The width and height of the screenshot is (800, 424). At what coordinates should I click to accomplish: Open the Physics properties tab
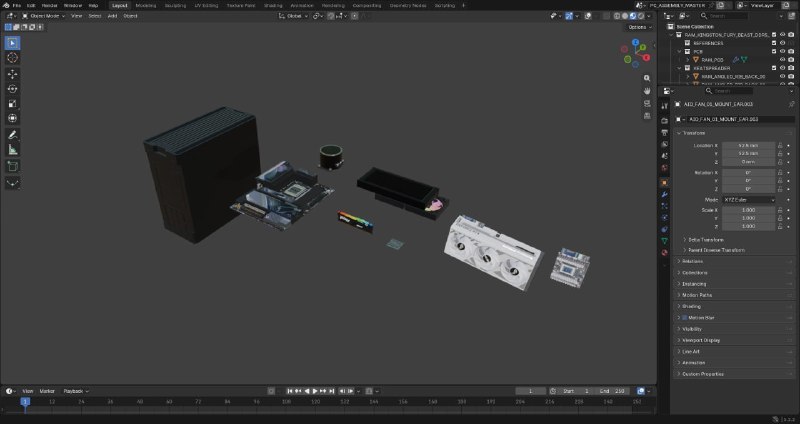(664, 218)
